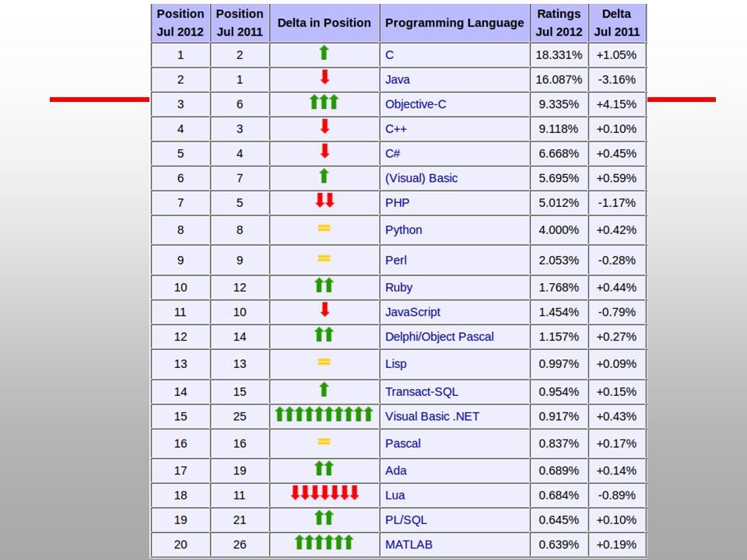Open the Transact-SQL link
The image size is (747, 560).
[x=422, y=392]
